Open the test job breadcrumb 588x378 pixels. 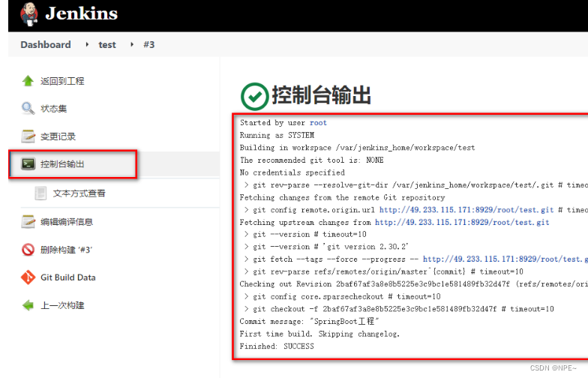(x=107, y=45)
